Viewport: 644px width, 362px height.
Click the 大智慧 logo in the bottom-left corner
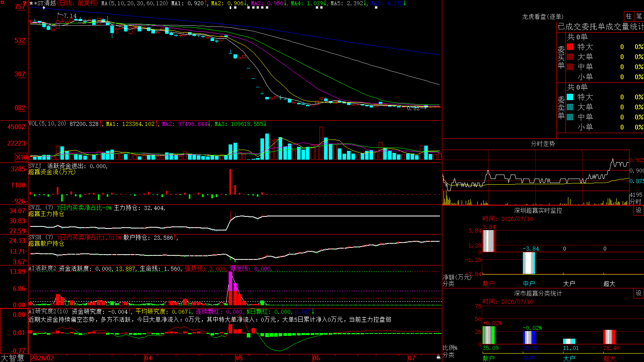point(12,358)
